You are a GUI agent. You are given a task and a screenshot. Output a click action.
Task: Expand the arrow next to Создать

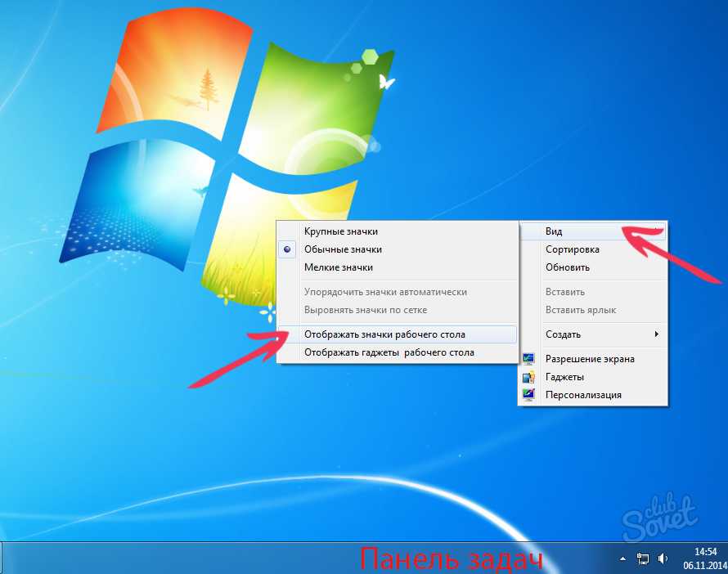click(x=657, y=334)
